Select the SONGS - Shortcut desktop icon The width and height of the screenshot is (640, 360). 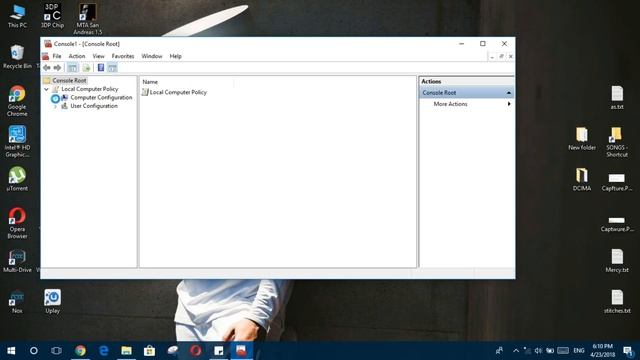(617, 142)
